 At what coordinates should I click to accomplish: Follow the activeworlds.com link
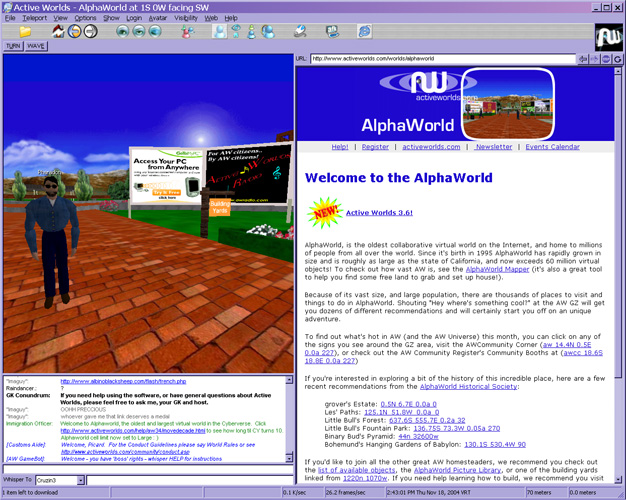click(x=431, y=147)
